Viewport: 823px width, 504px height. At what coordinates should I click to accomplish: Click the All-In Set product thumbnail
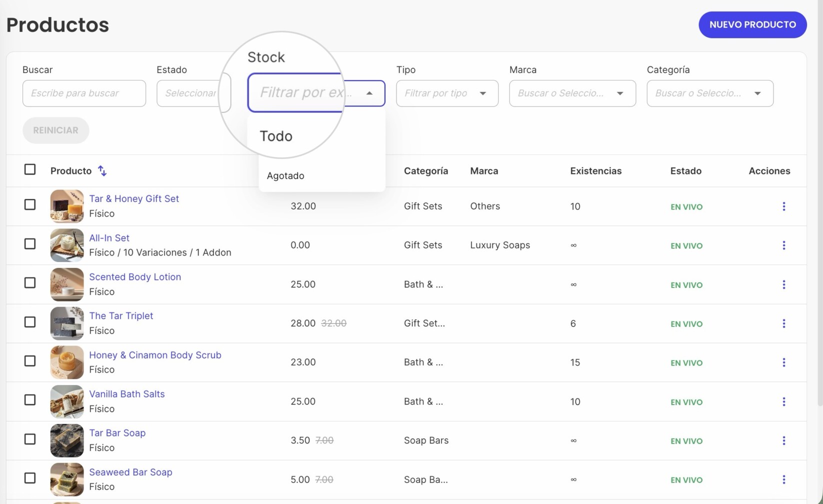(67, 245)
